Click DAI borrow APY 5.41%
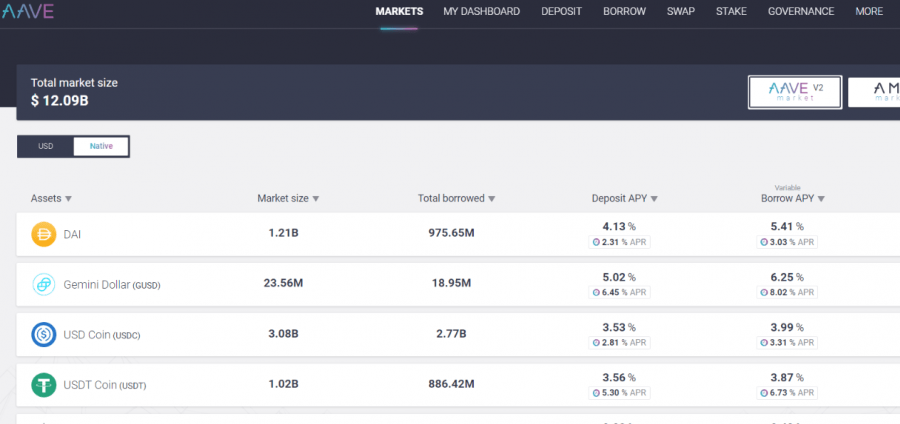900x424 pixels. 787,227
